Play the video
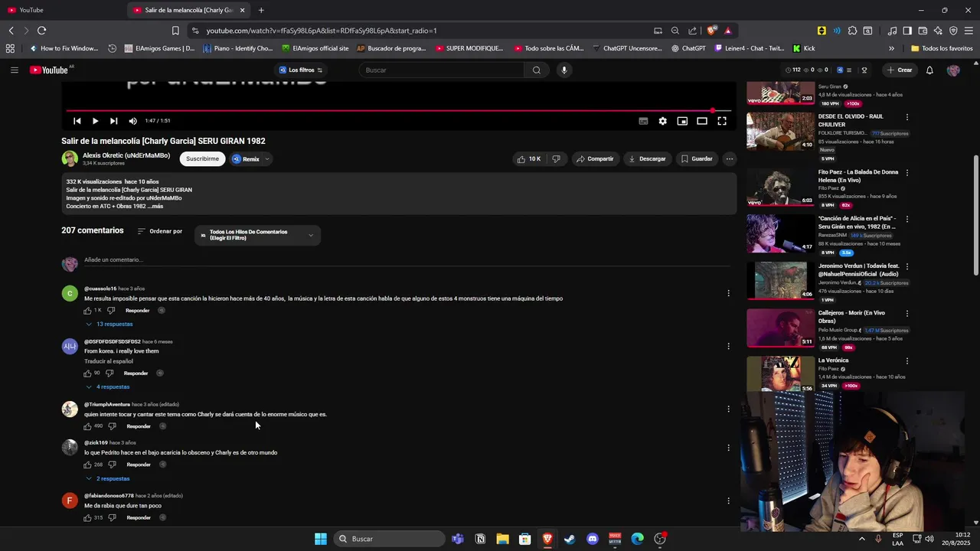Screen dimensions: 980x551 [x=95, y=121]
